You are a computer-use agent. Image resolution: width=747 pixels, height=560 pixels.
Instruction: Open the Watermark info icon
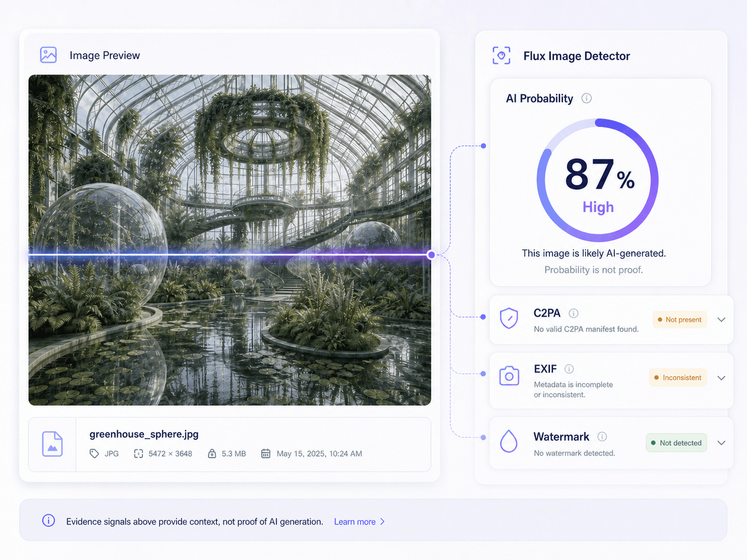[602, 437]
